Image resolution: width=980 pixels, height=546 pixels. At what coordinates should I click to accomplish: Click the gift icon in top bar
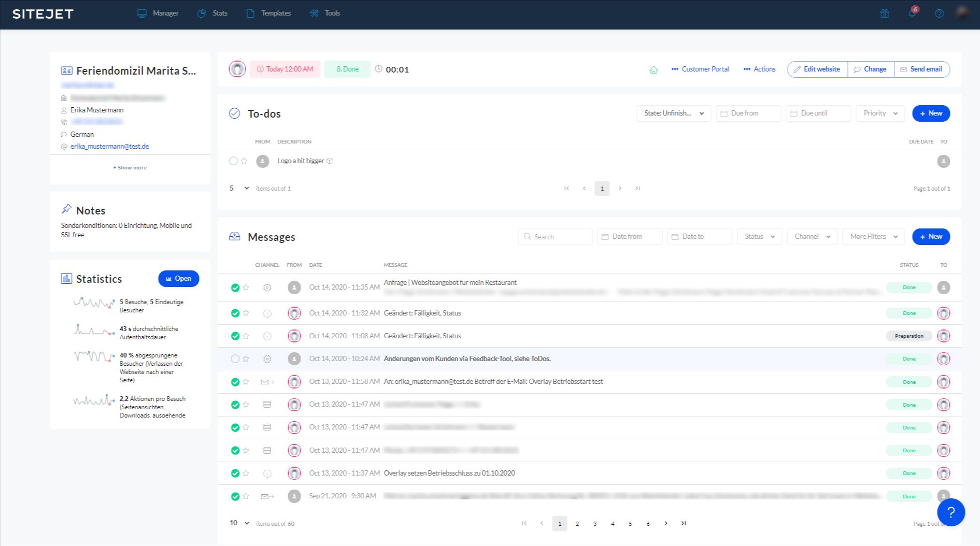[885, 13]
